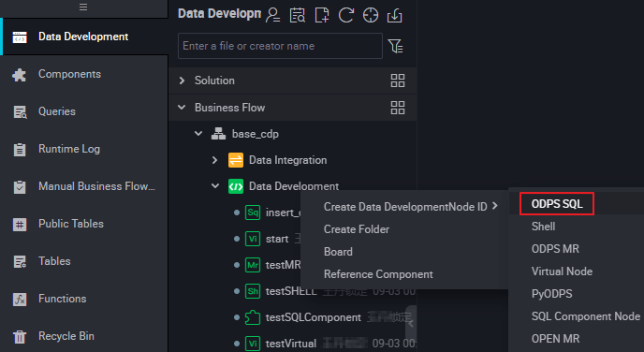This screenshot has height=352, width=644.
Task: Refresh the Data Development tree
Action: tap(345, 15)
